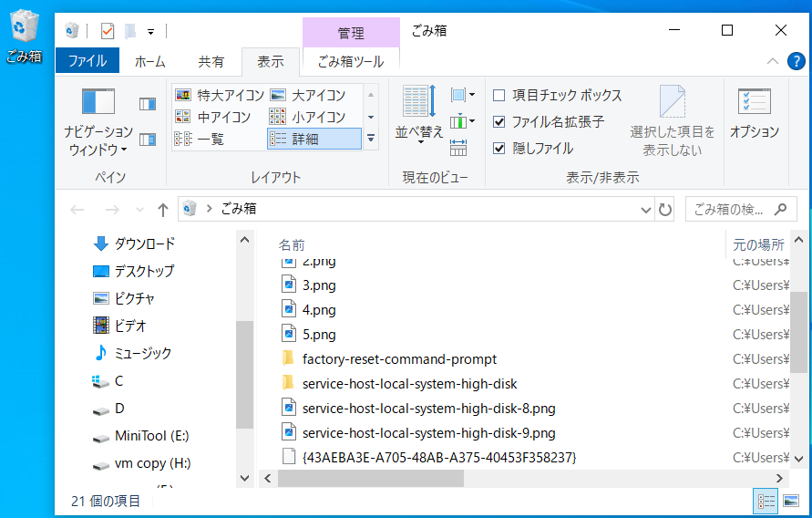This screenshot has width=812, height=518.
Task: Expand the layout gallery more arrow
Action: [371, 139]
